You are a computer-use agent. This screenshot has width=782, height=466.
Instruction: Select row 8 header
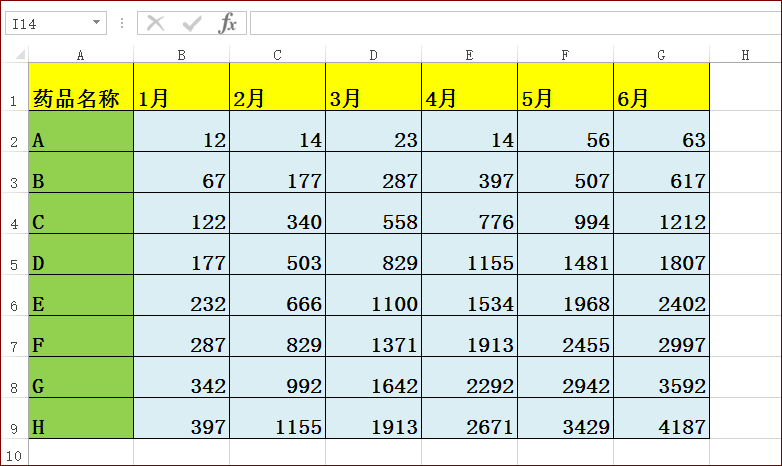coord(14,377)
